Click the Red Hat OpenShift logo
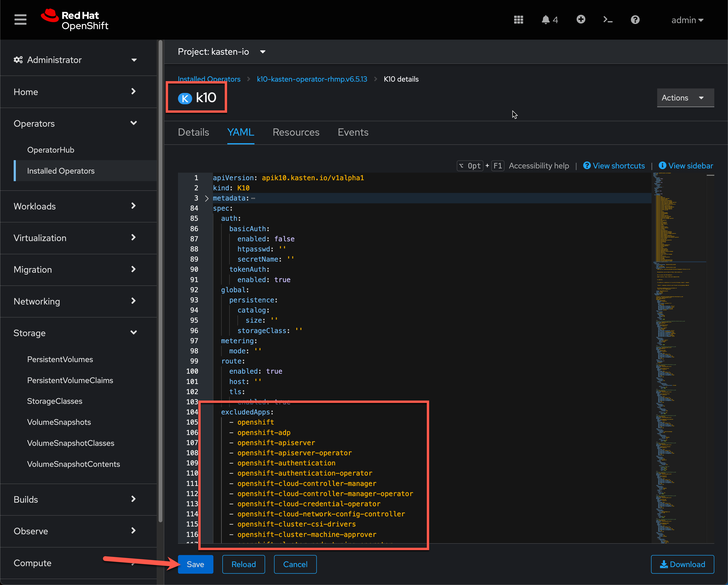This screenshot has height=585, width=728. pos(75,20)
